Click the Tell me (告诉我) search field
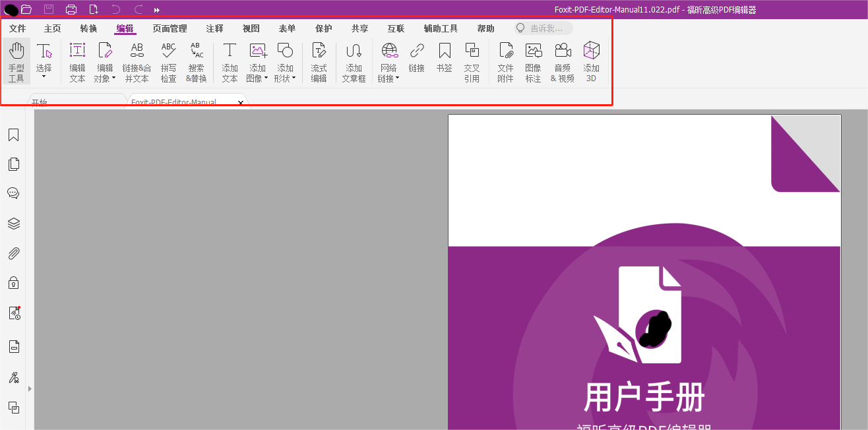 [543, 28]
